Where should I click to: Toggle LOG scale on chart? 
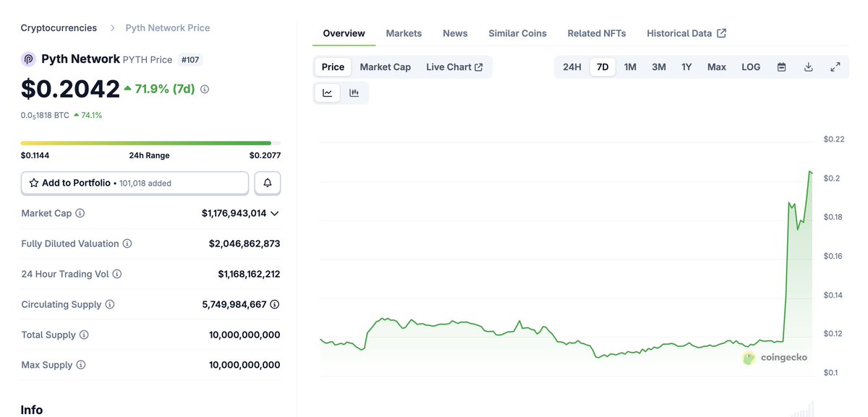click(x=751, y=66)
